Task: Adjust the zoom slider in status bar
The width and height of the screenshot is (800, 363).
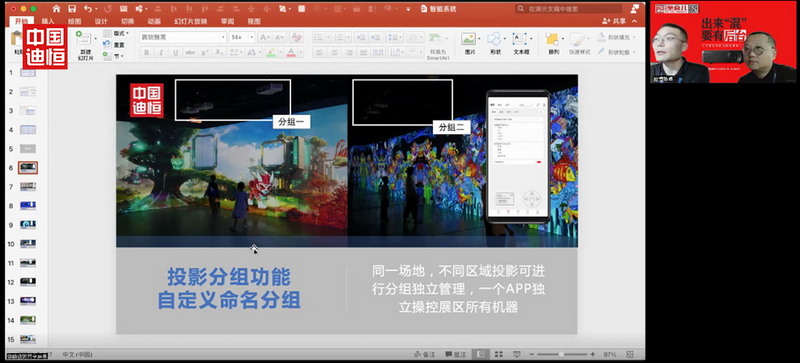Action: [x=561, y=354]
